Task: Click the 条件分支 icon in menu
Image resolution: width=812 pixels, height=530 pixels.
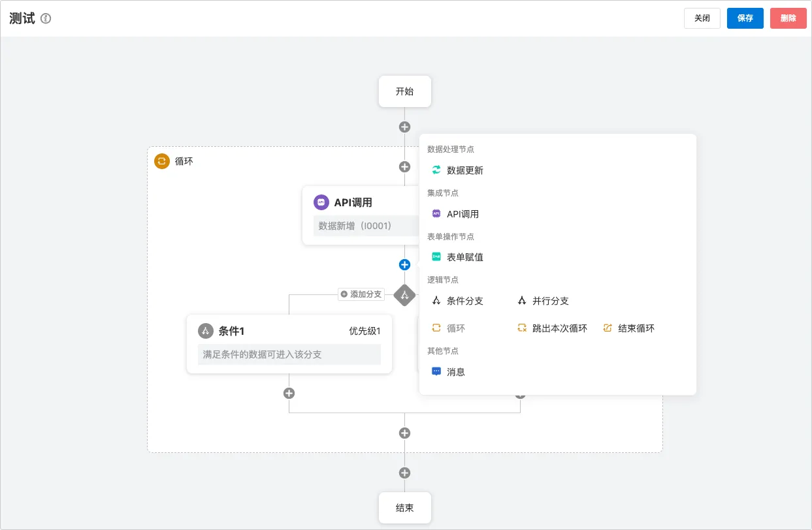Action: pos(436,301)
